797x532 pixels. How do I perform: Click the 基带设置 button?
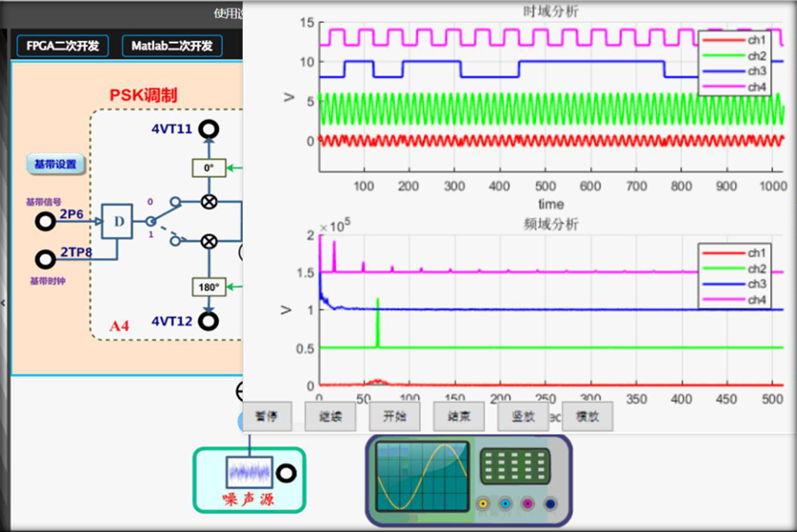coord(55,165)
